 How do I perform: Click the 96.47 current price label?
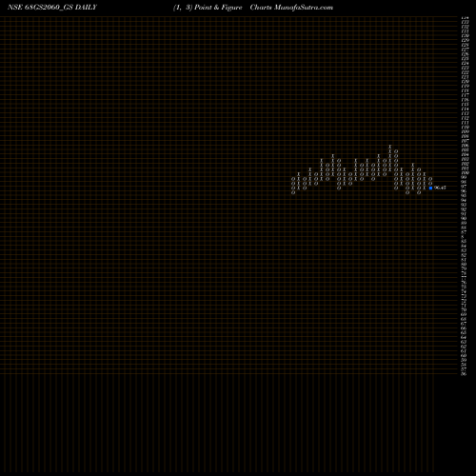(x=440, y=188)
